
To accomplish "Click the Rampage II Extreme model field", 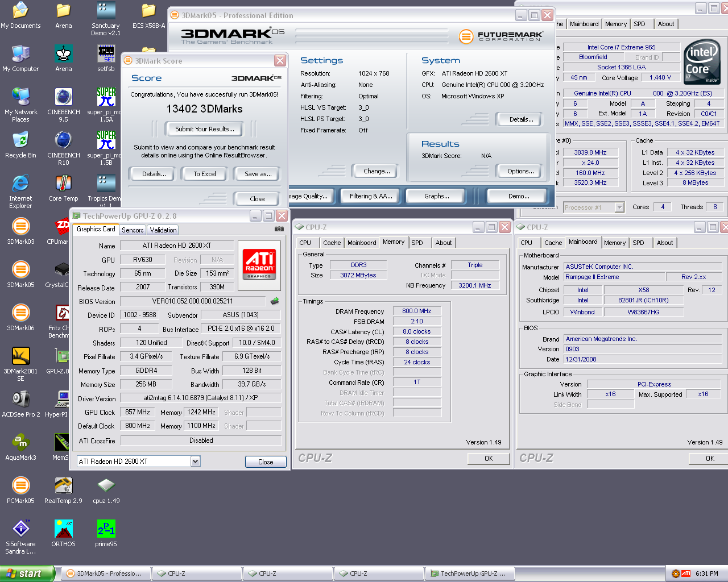I will point(615,277).
